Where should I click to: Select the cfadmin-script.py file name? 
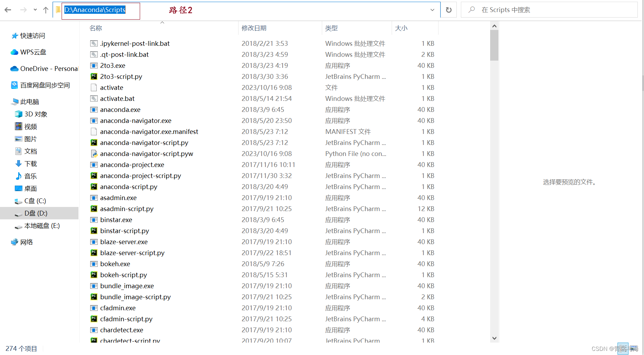126,319
